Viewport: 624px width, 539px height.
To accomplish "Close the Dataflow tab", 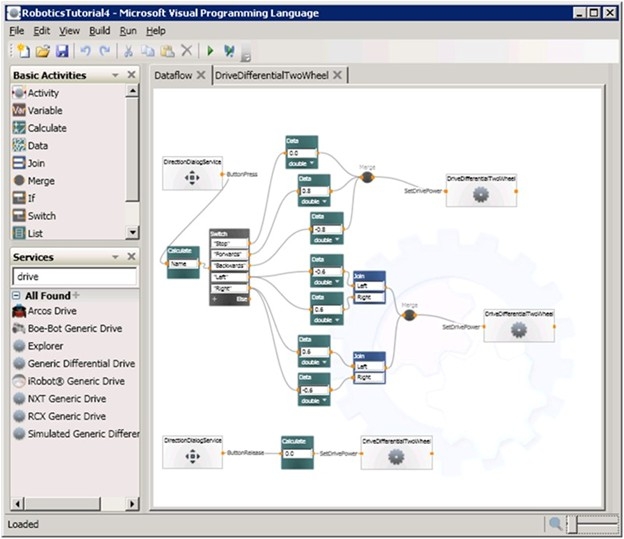I will [201, 75].
